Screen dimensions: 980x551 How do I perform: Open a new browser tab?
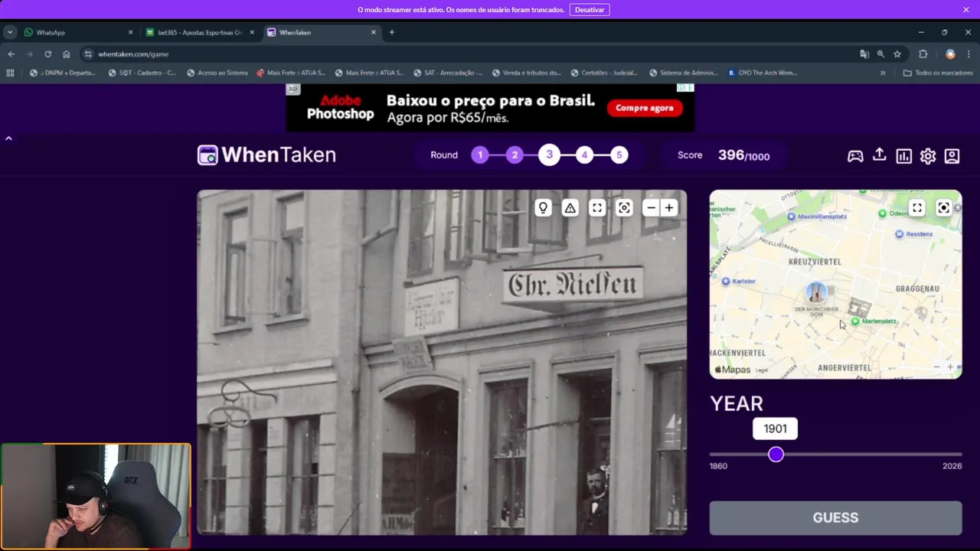tap(391, 32)
